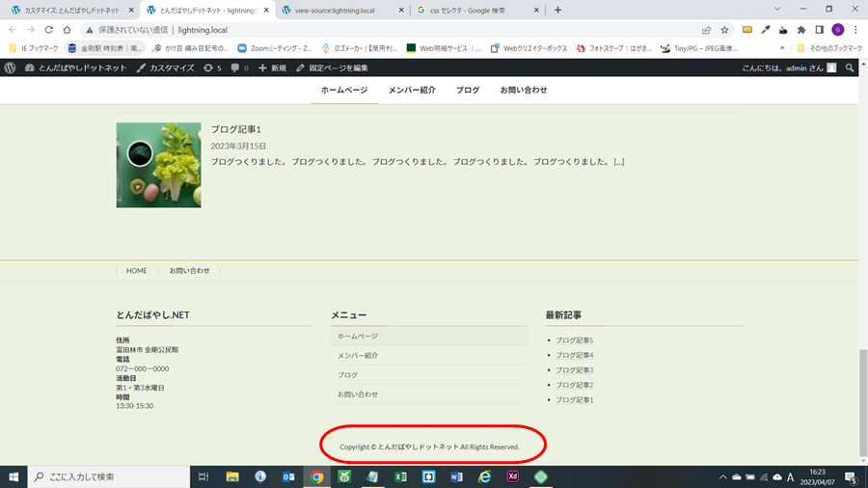Expand the その他のブックマーク folder
868x488 pixels.
pos(830,47)
